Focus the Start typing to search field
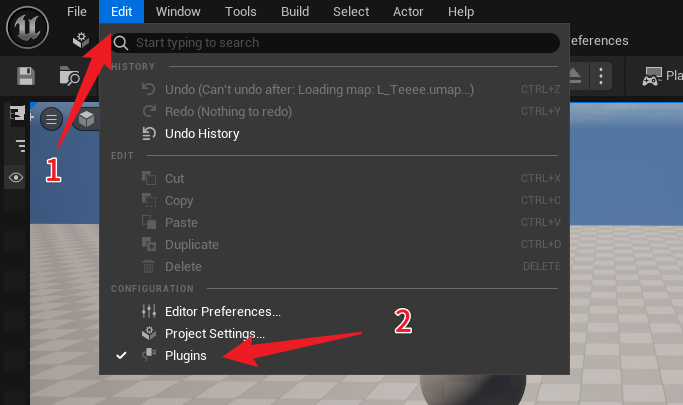Image resolution: width=683 pixels, height=405 pixels. click(x=335, y=43)
